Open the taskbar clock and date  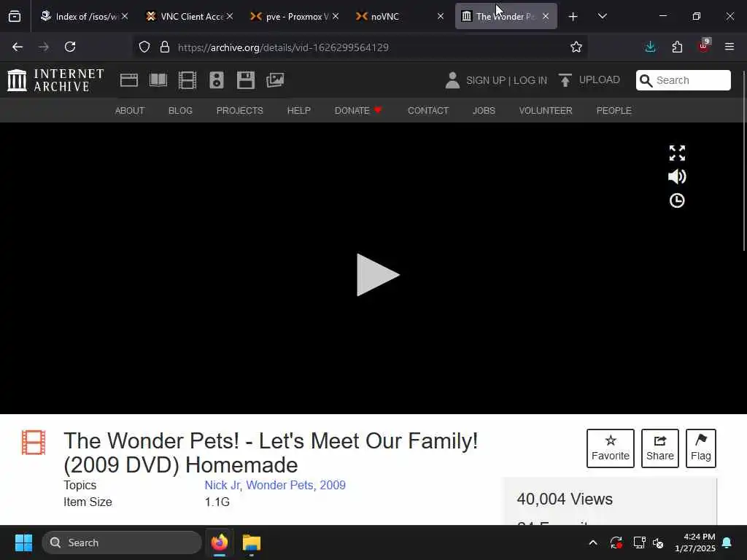695,542
